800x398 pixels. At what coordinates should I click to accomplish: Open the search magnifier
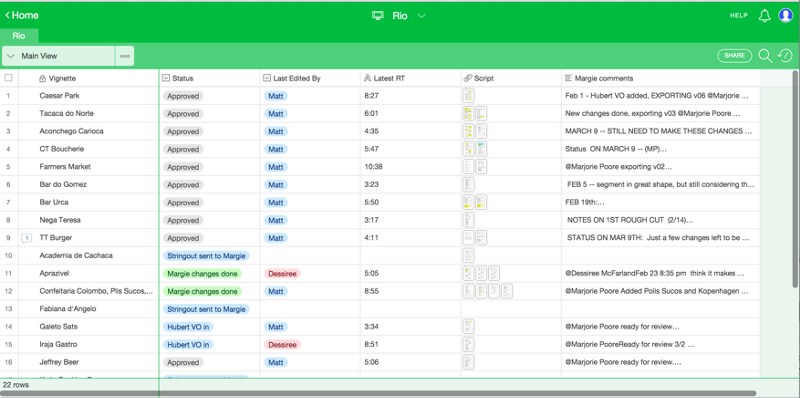(x=765, y=56)
